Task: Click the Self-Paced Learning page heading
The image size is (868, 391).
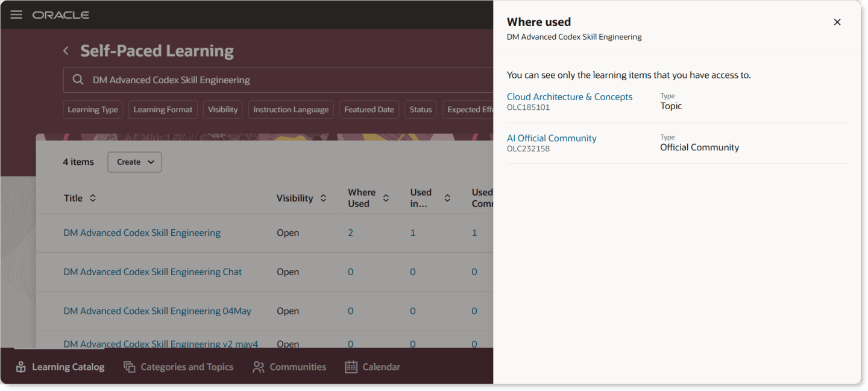Action: pyautogui.click(x=157, y=51)
